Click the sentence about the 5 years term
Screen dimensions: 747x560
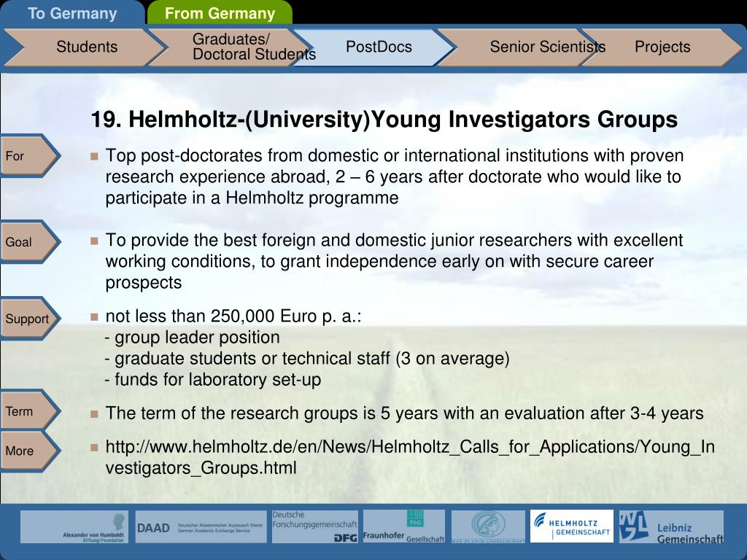tap(404, 413)
